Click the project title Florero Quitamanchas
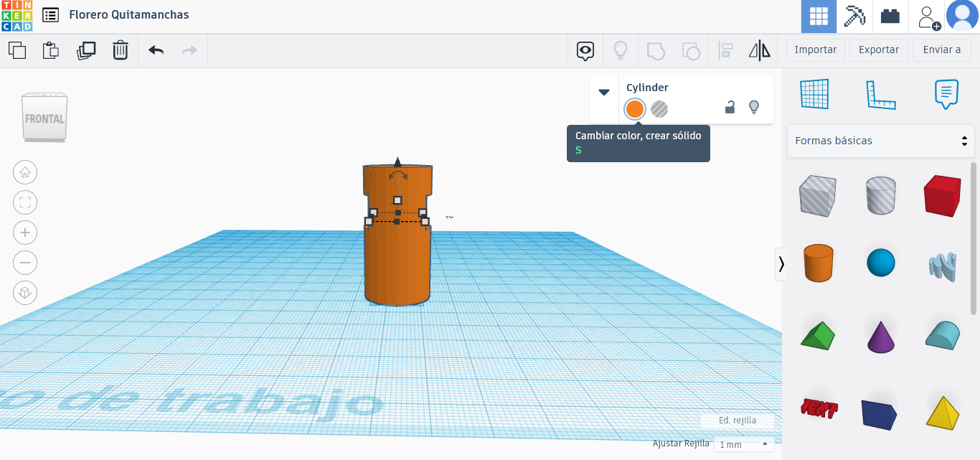The image size is (980, 460). [129, 14]
